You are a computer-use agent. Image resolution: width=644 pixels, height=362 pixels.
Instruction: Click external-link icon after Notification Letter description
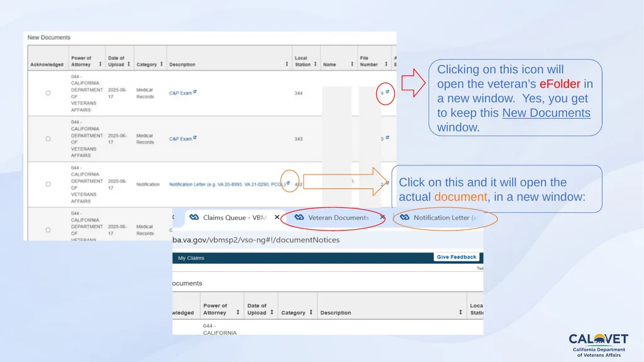(x=288, y=183)
